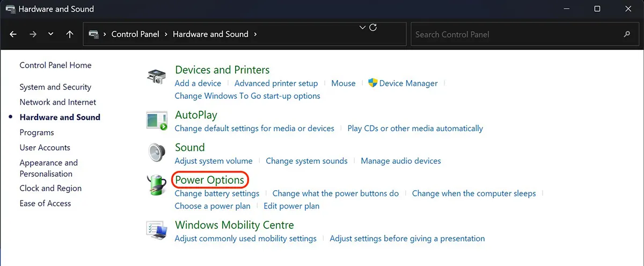Open Windows Mobility Centre heading
Image resolution: width=644 pixels, height=266 pixels.
pos(235,225)
